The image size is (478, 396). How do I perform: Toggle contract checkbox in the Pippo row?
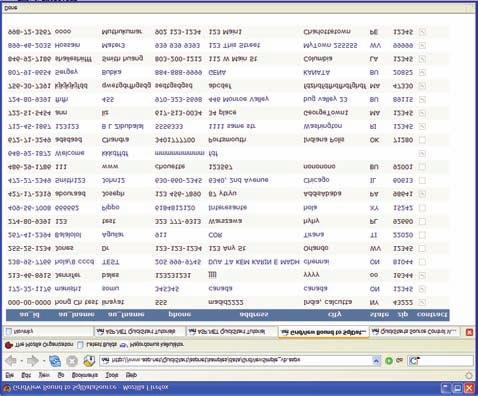[422, 208]
